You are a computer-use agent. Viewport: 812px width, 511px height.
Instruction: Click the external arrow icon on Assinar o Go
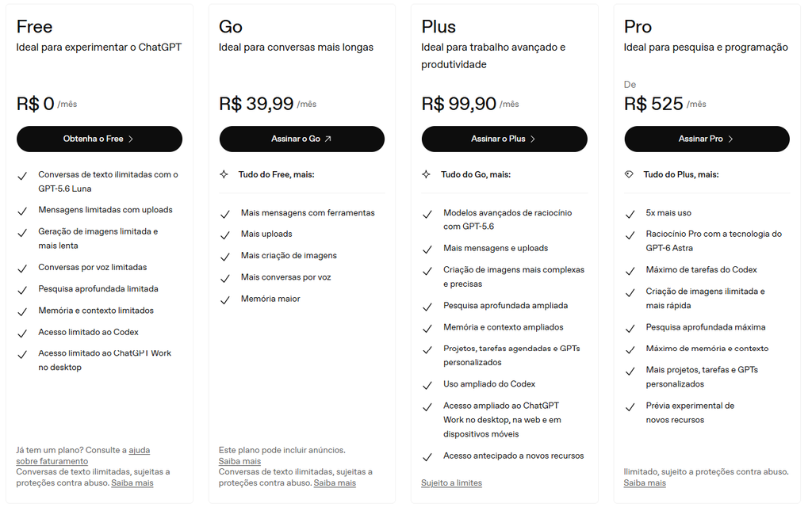[327, 139]
